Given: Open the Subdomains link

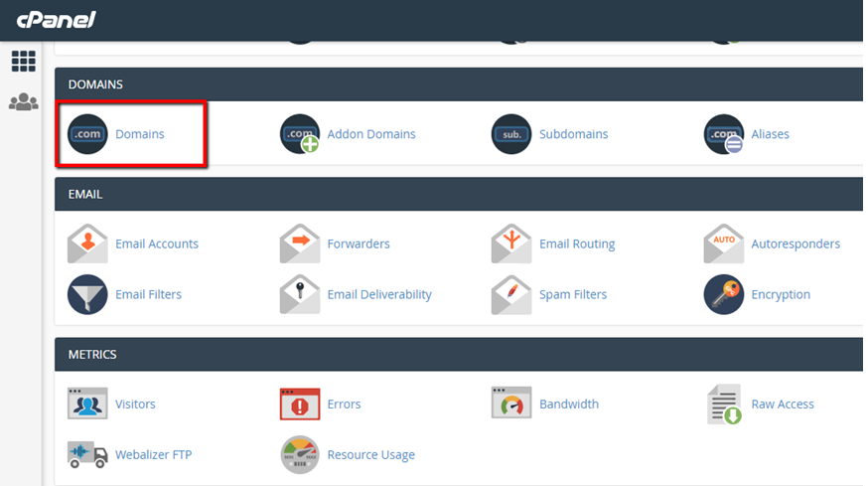Looking at the screenshot, I should (x=573, y=134).
